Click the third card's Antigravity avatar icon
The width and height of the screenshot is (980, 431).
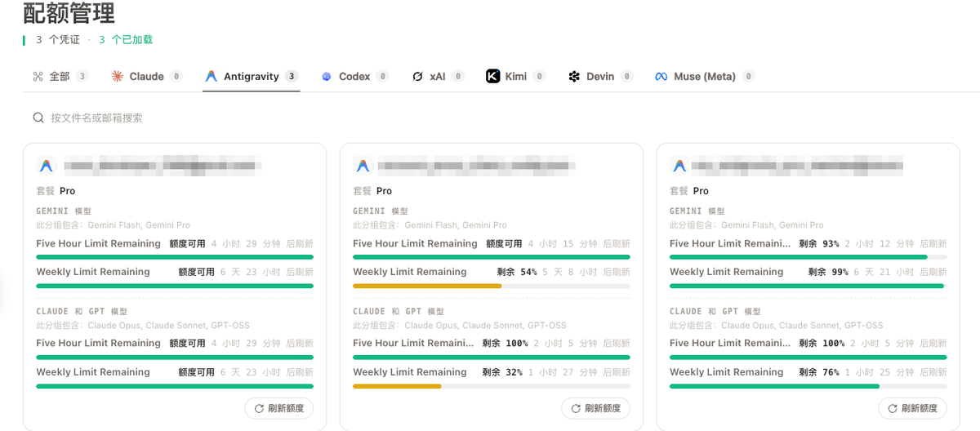point(679,166)
